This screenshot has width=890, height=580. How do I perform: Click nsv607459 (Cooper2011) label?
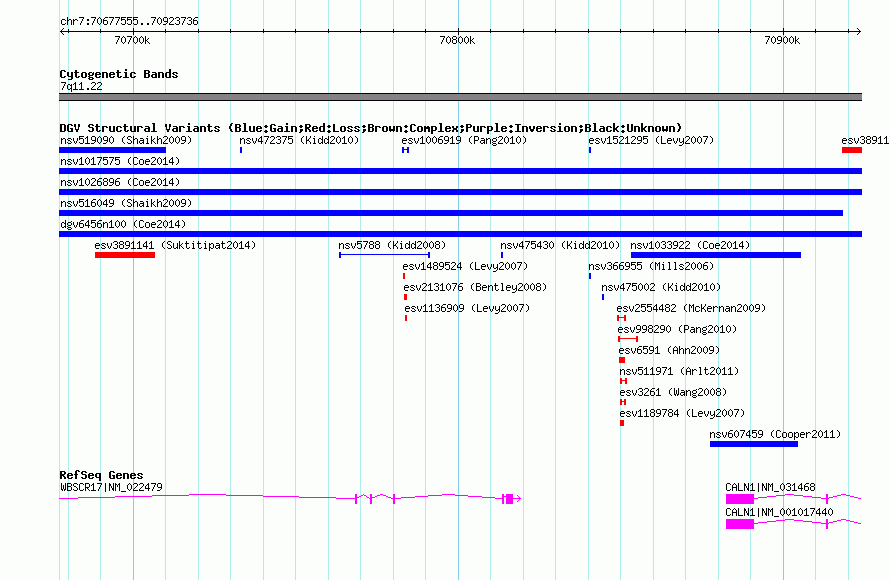775,434
